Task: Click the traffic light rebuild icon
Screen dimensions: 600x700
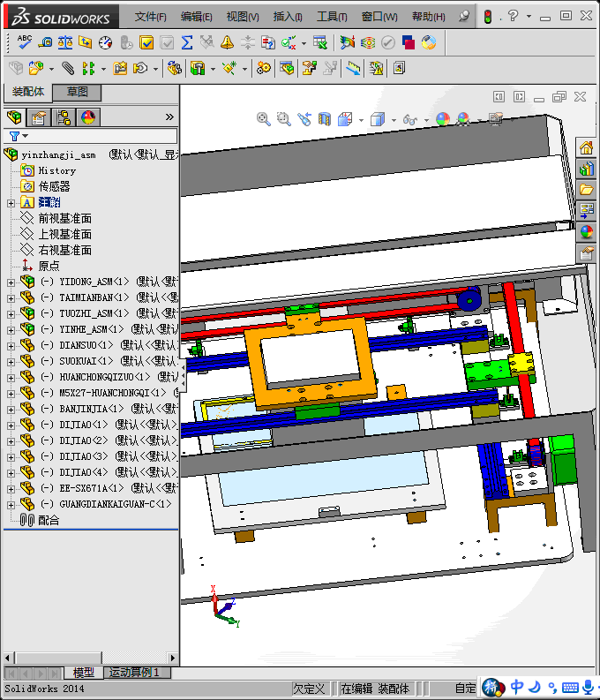Action: click(488, 17)
